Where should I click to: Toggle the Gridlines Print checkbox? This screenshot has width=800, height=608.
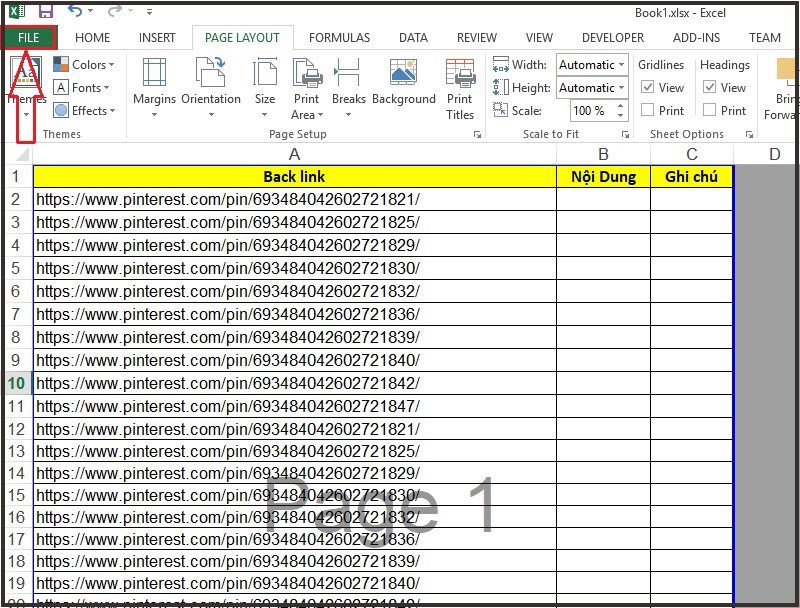click(647, 110)
